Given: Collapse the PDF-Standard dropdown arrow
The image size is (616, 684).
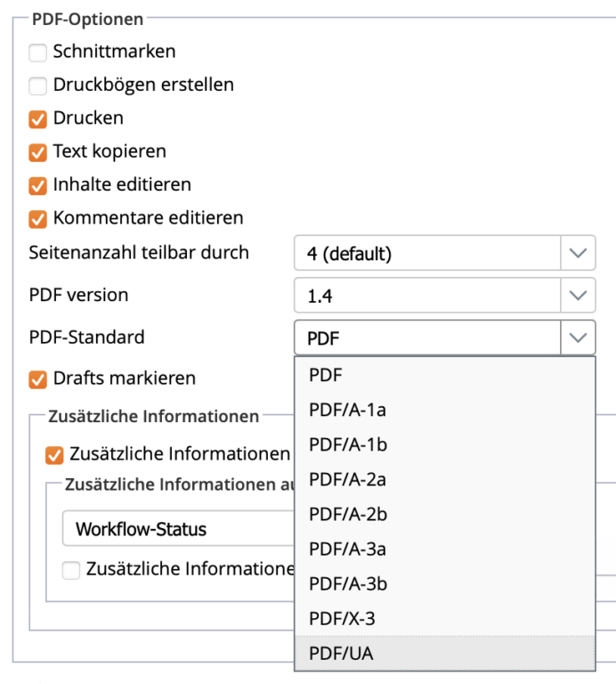Looking at the screenshot, I should 578,338.
